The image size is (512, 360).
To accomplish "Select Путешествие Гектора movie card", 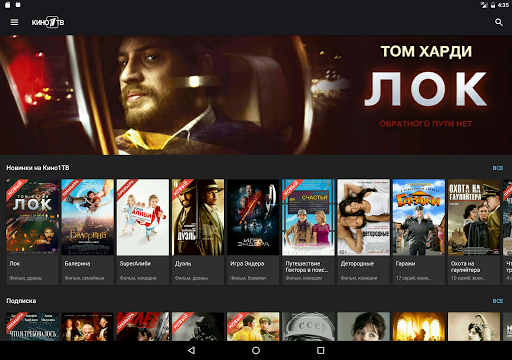I will [x=308, y=232].
